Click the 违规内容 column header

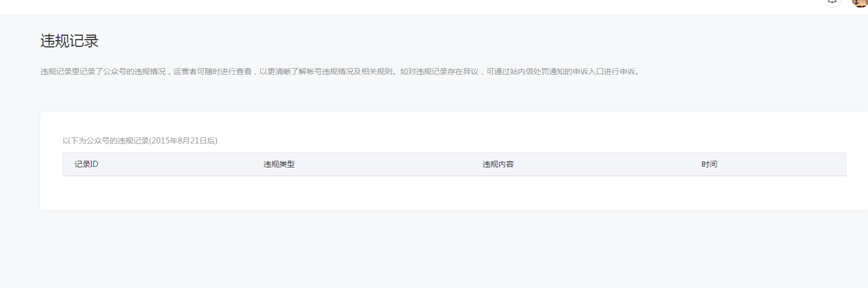[498, 165]
